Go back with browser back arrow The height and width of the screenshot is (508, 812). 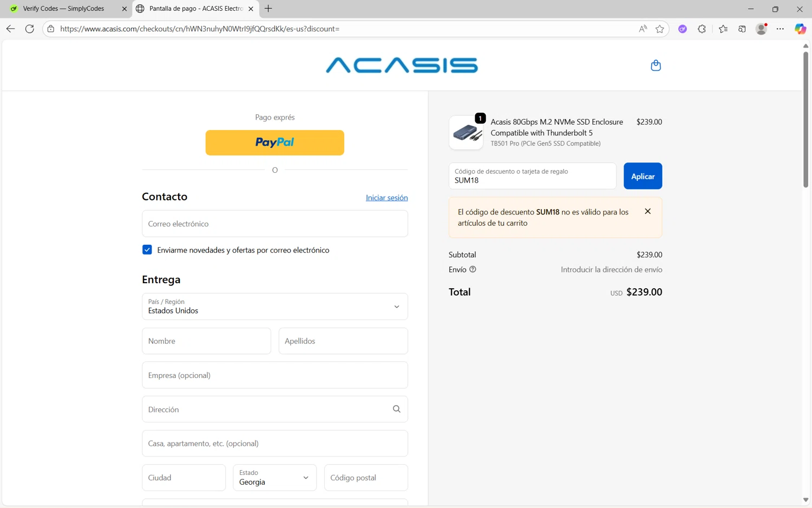pyautogui.click(x=10, y=29)
